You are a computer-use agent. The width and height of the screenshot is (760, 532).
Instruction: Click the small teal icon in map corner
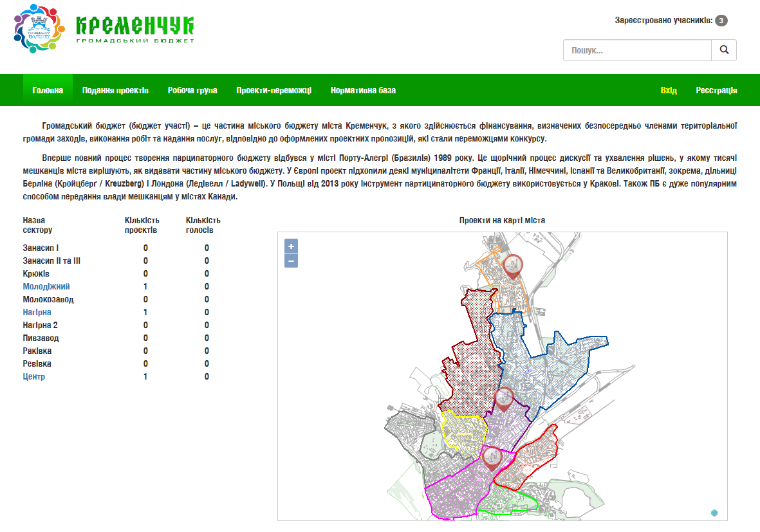(714, 513)
